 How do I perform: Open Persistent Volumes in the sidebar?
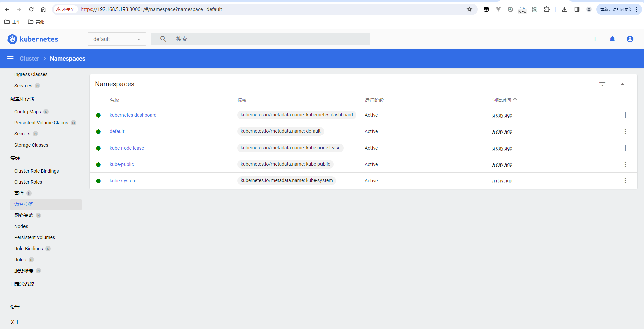tap(35, 237)
